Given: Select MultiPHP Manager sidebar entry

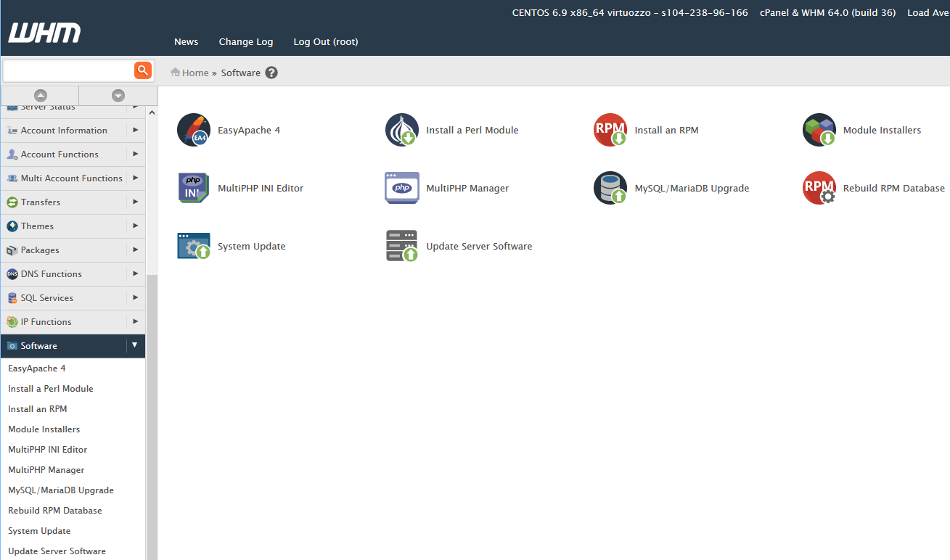Looking at the screenshot, I should [x=46, y=470].
